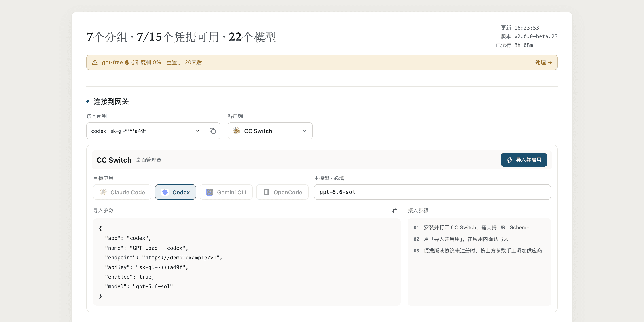
Task: Copy the access key with the copy icon
Action: pos(212,131)
